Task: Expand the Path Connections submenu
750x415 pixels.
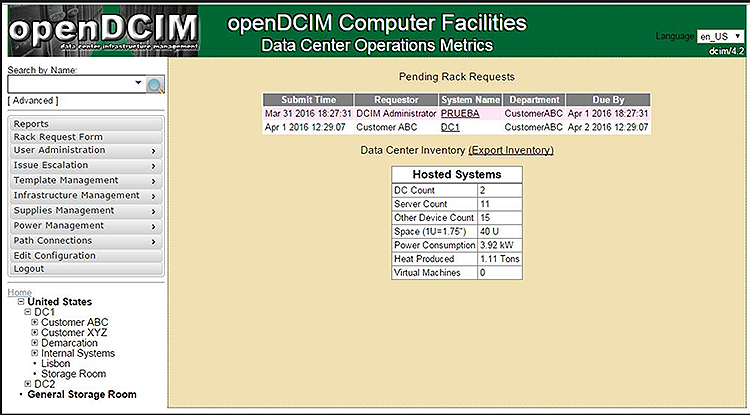Action: click(x=86, y=240)
